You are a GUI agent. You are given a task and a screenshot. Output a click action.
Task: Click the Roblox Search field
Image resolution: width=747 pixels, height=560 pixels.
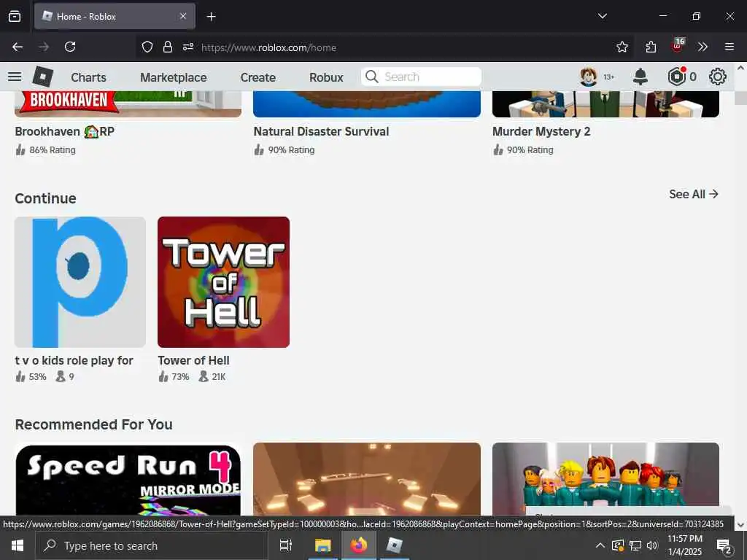[x=421, y=77]
